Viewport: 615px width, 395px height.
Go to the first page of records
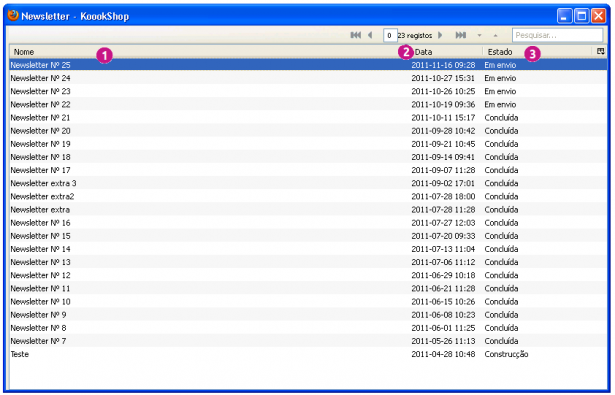click(x=355, y=35)
